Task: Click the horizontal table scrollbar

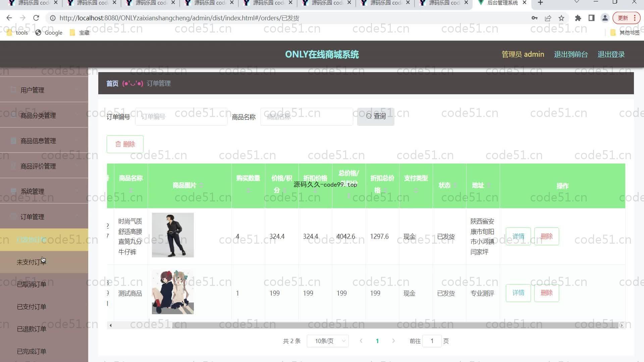Action: click(x=395, y=325)
